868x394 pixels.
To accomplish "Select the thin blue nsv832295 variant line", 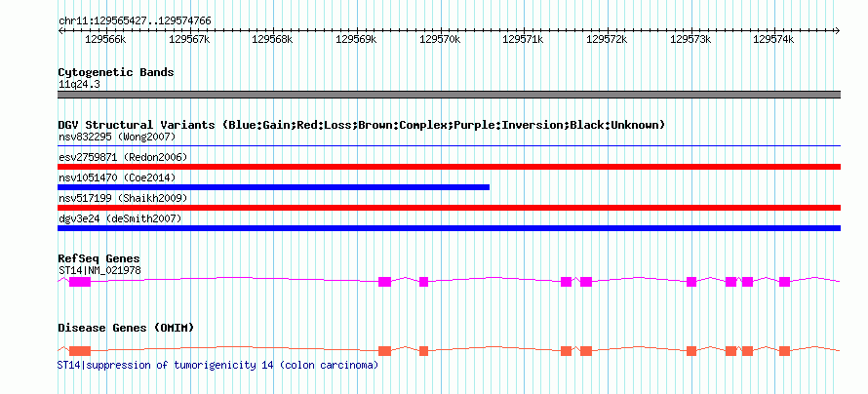I will [x=449, y=146].
